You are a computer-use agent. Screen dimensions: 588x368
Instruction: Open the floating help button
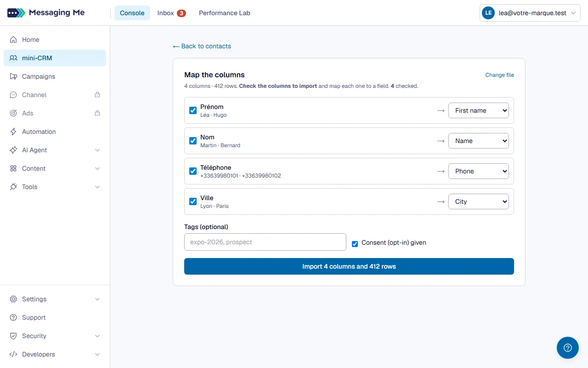pyautogui.click(x=568, y=348)
